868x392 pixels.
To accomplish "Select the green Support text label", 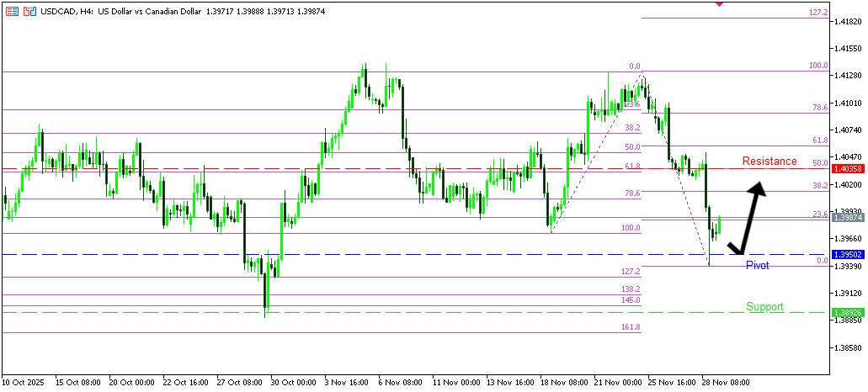I will pyautogui.click(x=764, y=307).
